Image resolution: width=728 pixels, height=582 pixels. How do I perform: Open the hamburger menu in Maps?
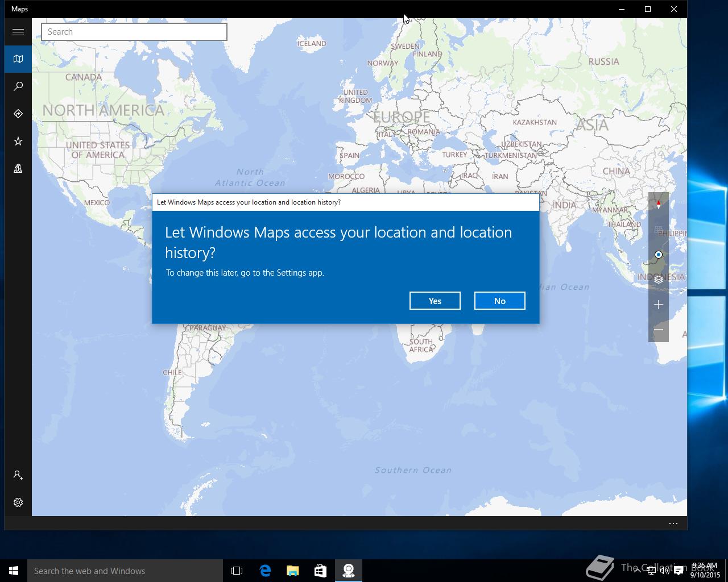[x=18, y=32]
